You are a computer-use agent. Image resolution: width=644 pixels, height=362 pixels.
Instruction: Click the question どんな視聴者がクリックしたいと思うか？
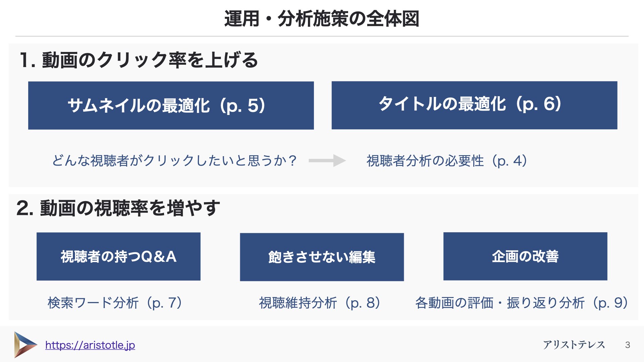174,161
